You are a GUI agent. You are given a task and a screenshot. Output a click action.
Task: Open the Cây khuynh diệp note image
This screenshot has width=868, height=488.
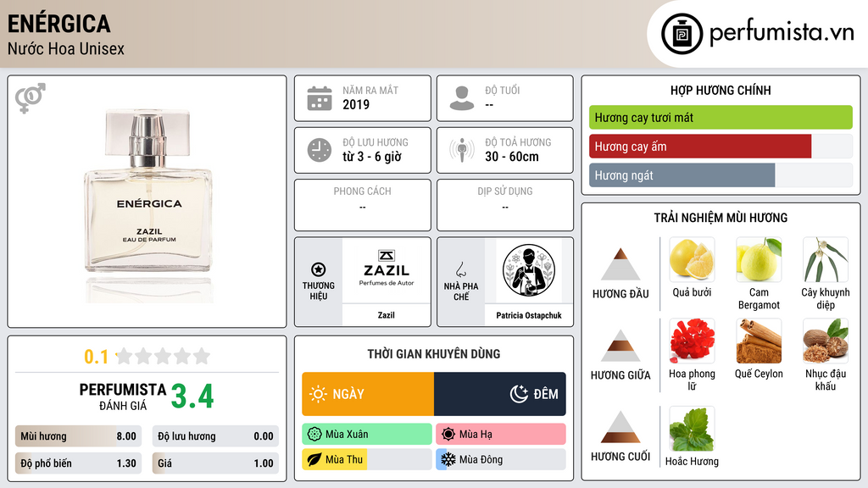[826, 259]
